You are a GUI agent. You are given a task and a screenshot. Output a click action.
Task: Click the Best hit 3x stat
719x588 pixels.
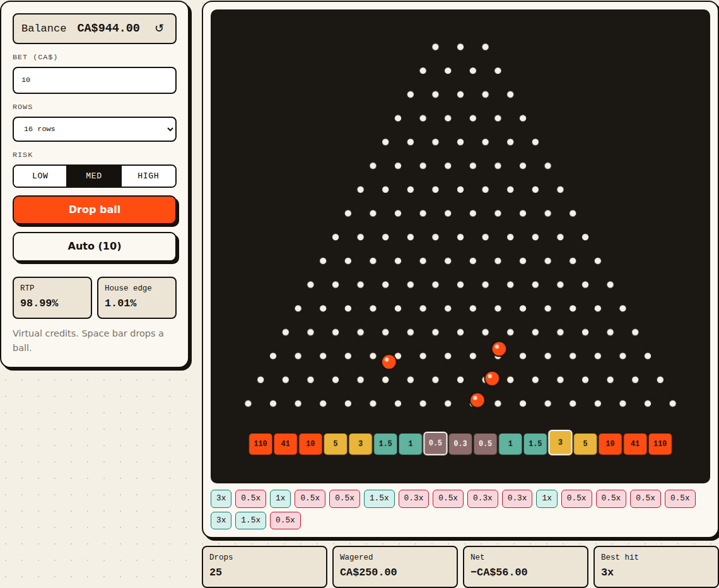pos(656,567)
